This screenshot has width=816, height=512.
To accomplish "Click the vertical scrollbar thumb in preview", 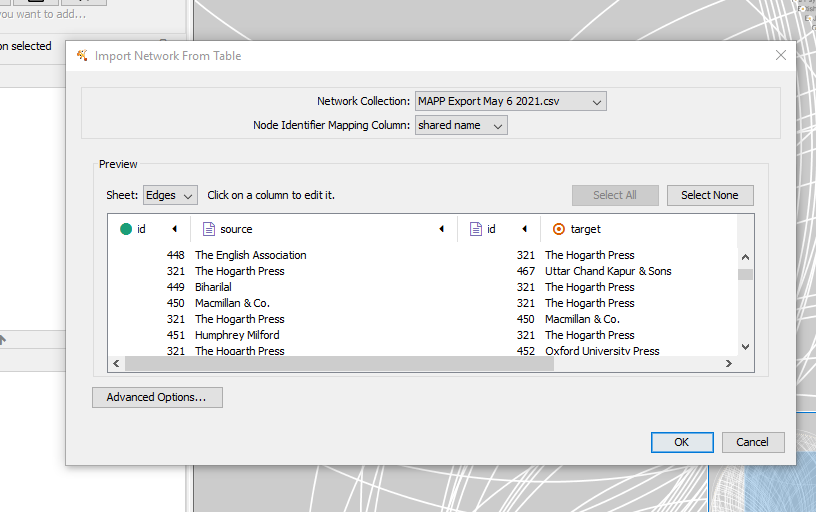I will pos(745,274).
